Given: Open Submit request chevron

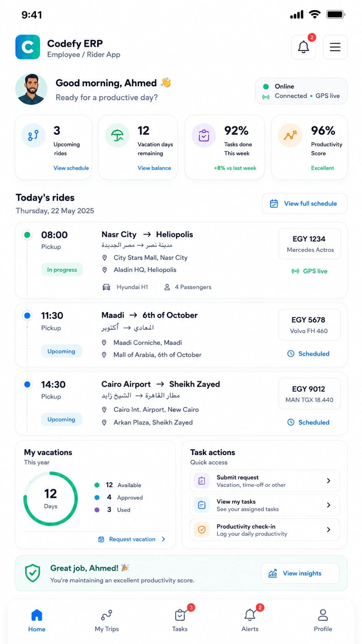Looking at the screenshot, I should coord(329,481).
